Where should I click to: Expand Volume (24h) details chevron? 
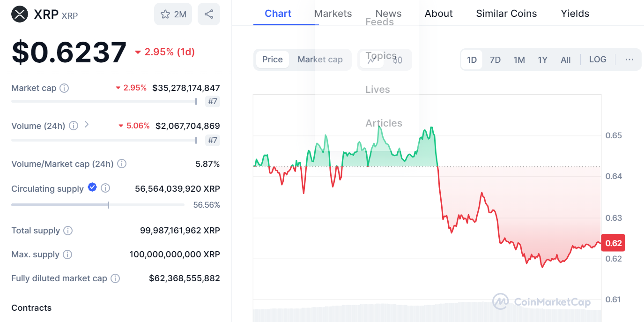coord(87,125)
